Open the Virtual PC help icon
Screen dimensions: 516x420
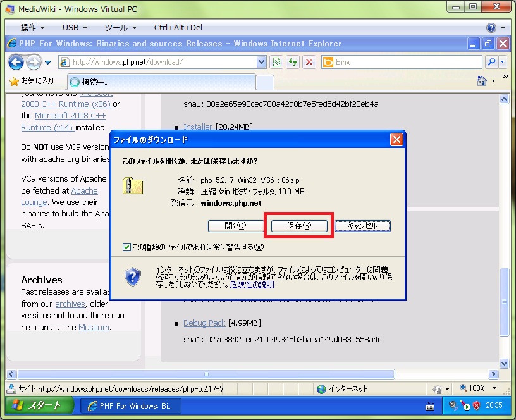[491, 28]
